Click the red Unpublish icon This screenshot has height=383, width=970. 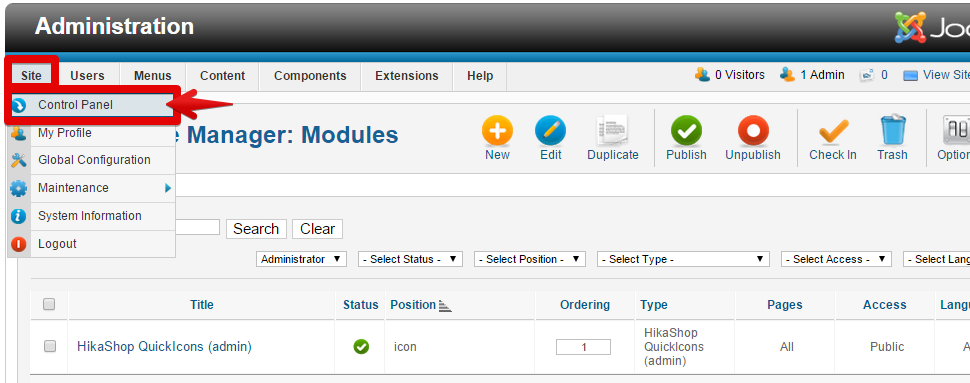point(753,131)
